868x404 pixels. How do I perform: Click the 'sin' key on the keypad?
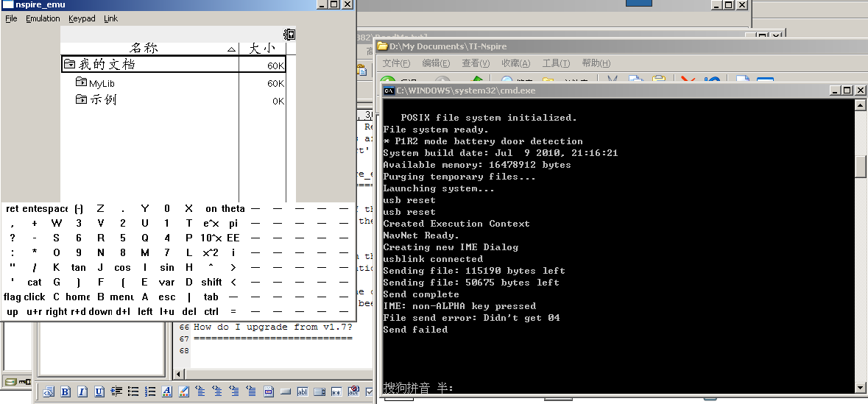[x=166, y=267]
